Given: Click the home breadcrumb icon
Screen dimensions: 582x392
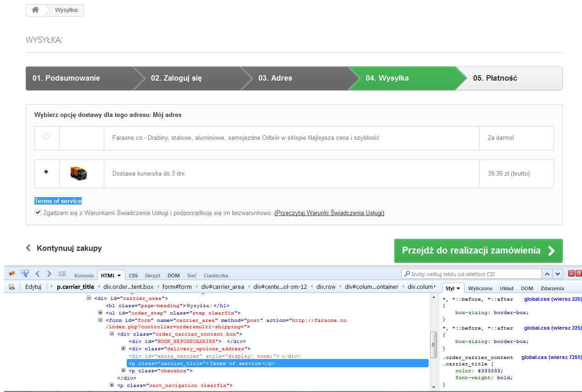Looking at the screenshot, I should pyautogui.click(x=35, y=10).
